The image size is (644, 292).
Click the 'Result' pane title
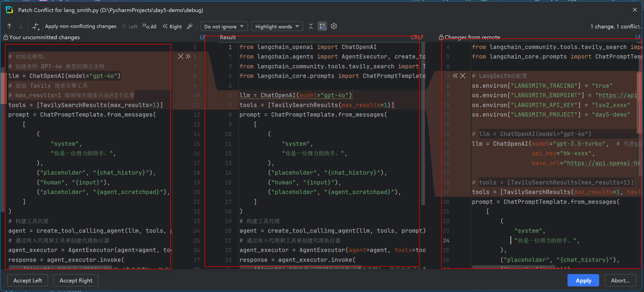(x=228, y=37)
